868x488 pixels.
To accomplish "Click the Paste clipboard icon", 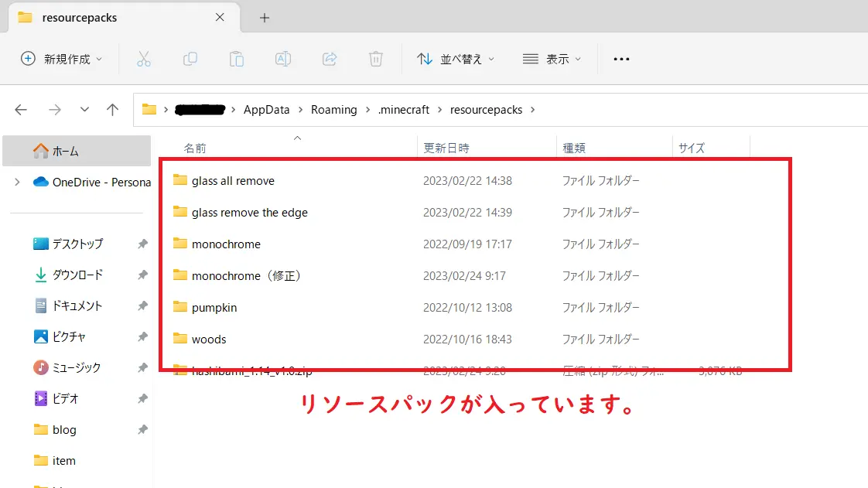I will 237,59.
